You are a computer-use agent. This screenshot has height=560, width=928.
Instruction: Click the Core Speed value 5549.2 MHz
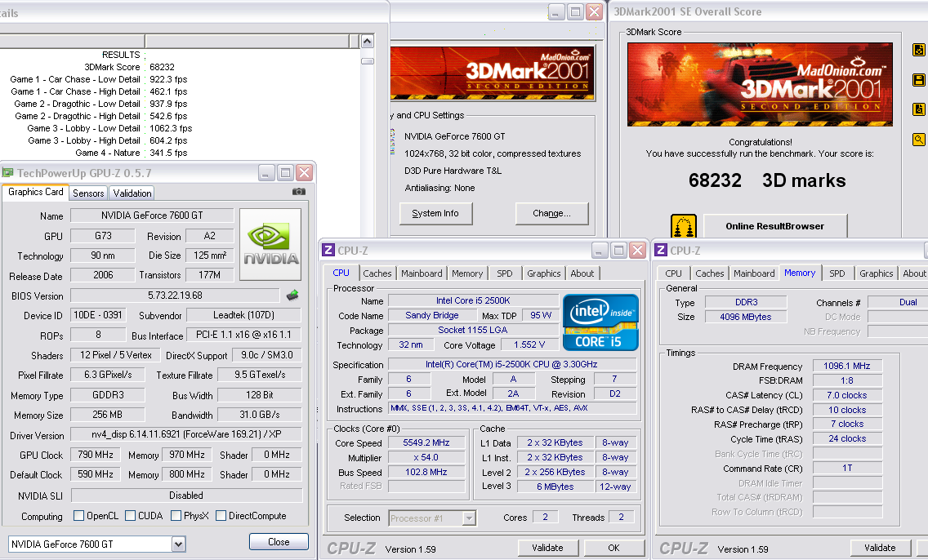coord(426,442)
